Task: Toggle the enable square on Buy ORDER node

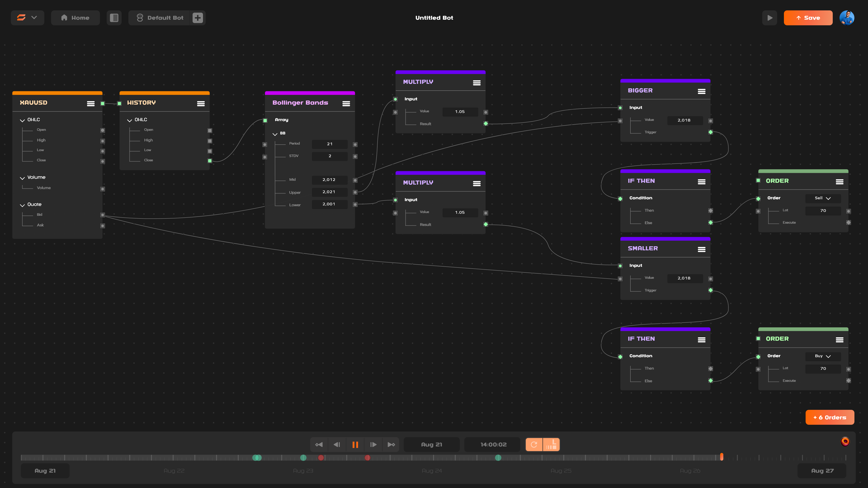Action: tap(758, 338)
